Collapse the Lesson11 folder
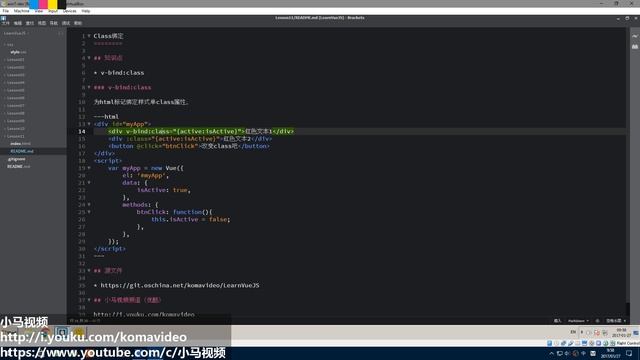 point(15,136)
